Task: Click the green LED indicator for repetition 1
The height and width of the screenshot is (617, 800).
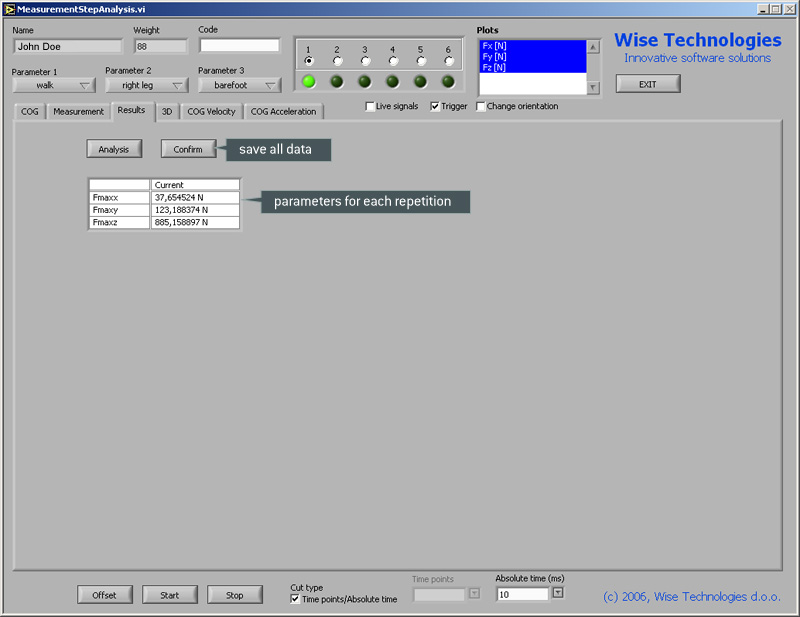Action: [x=309, y=81]
